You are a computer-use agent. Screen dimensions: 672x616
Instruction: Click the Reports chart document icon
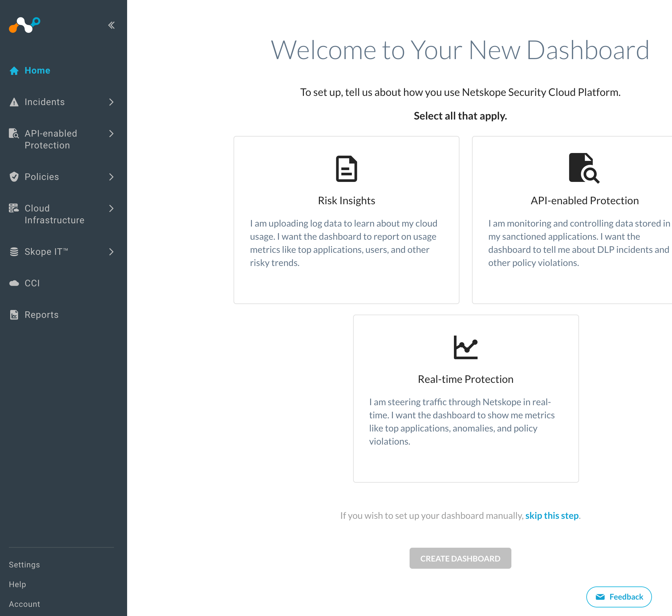pyautogui.click(x=14, y=315)
